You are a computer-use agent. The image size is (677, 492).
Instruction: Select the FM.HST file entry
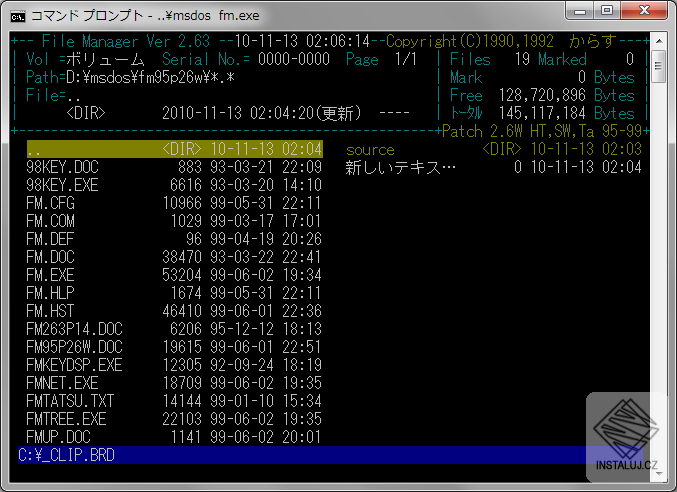coord(174,311)
